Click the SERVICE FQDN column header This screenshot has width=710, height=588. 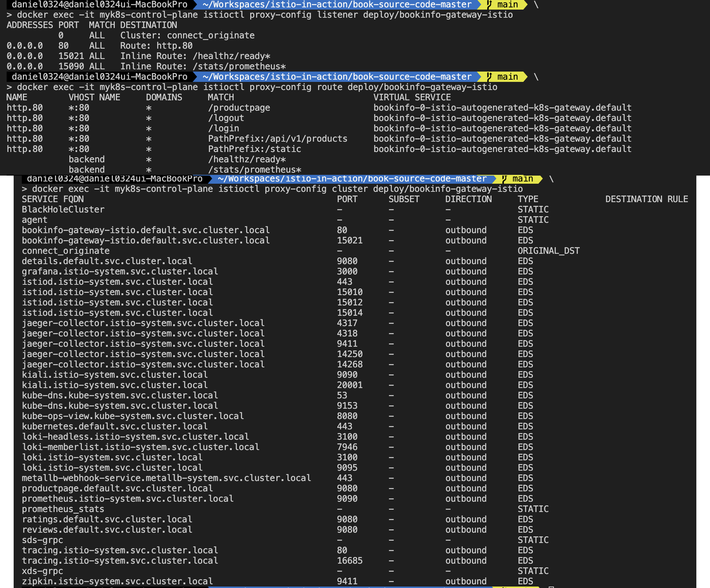[53, 199]
